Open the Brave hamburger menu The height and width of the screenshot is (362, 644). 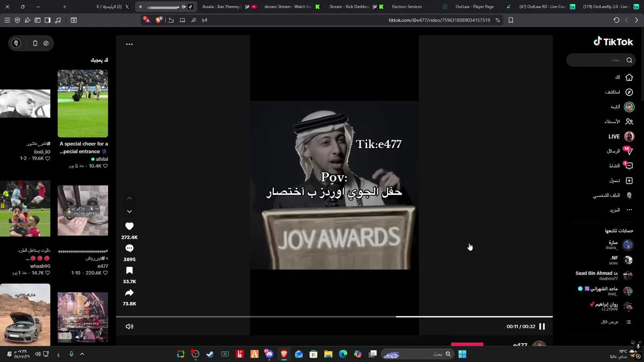[7, 20]
